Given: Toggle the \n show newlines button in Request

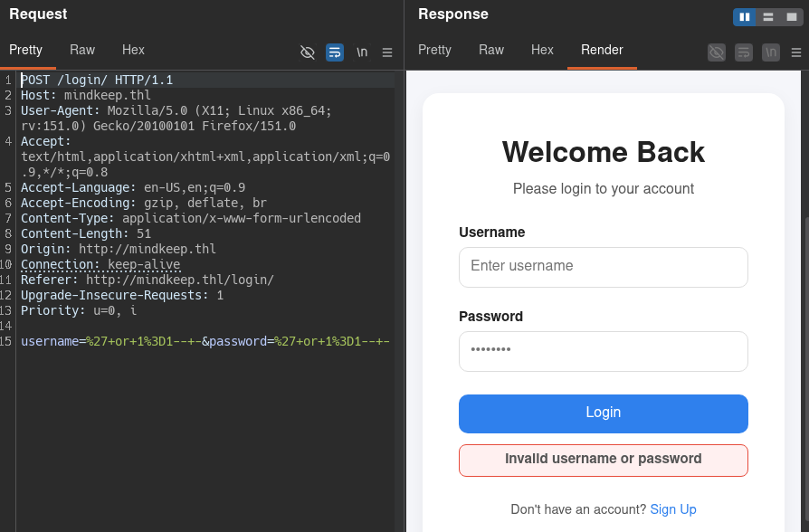Looking at the screenshot, I should pos(362,52).
